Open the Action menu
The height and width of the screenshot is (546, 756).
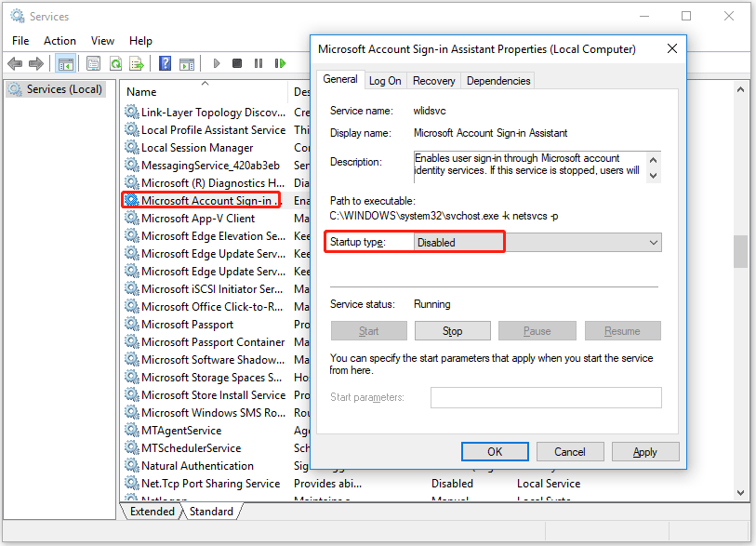pyautogui.click(x=60, y=41)
